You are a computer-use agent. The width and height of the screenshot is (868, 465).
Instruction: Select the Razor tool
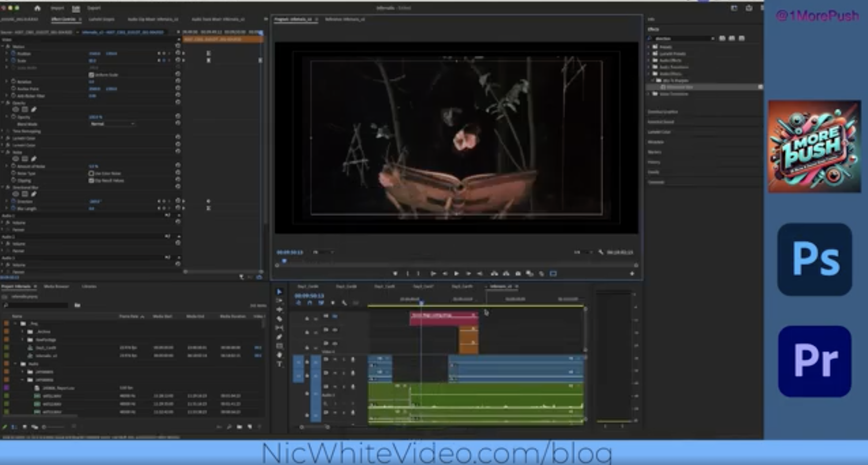(x=279, y=319)
